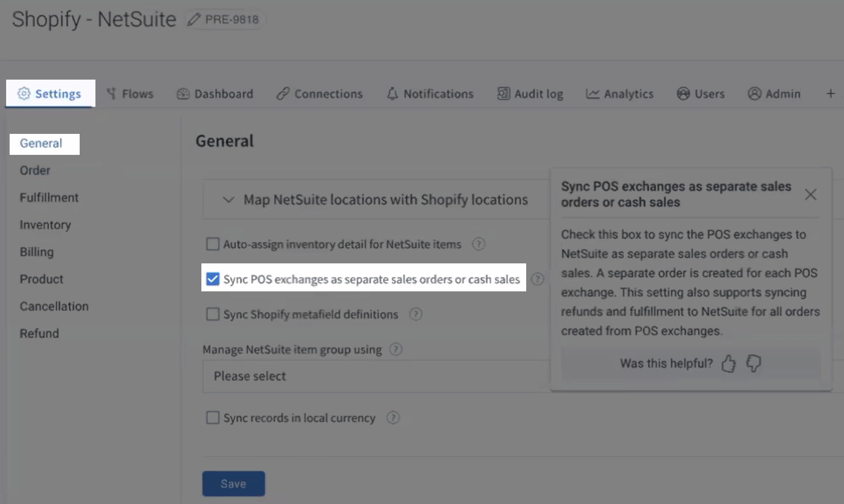Open help for Auto-assign inventory detail
The height and width of the screenshot is (504, 844).
pos(478,244)
